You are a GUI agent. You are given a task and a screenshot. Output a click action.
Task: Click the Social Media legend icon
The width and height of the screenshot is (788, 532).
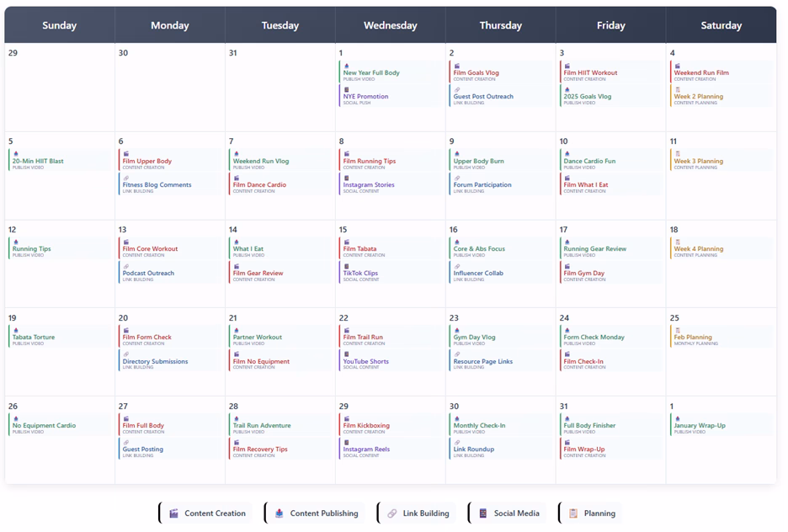[x=483, y=513]
